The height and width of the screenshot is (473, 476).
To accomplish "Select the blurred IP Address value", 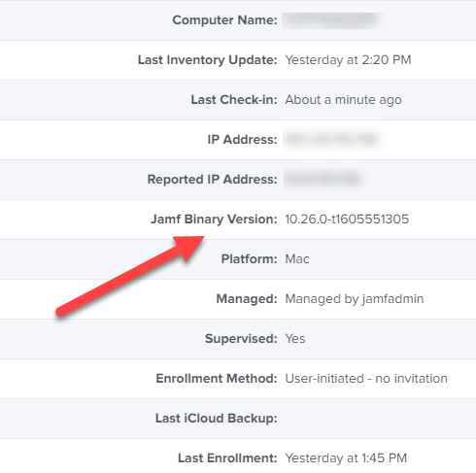I will (x=331, y=140).
